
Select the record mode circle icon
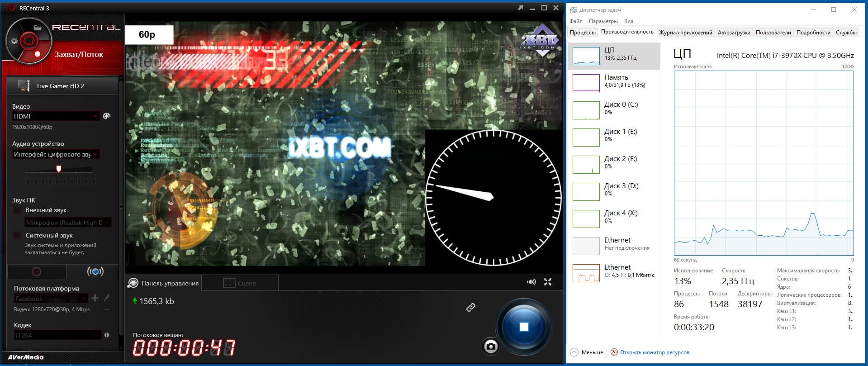click(37, 271)
